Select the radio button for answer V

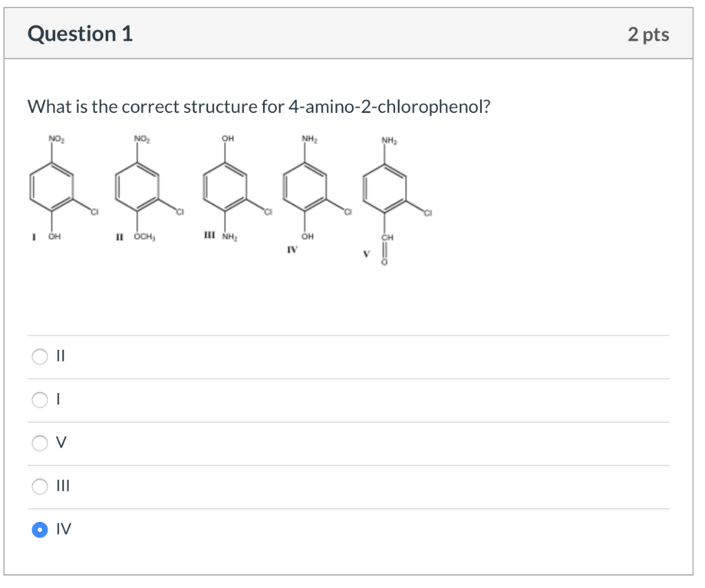(40, 443)
